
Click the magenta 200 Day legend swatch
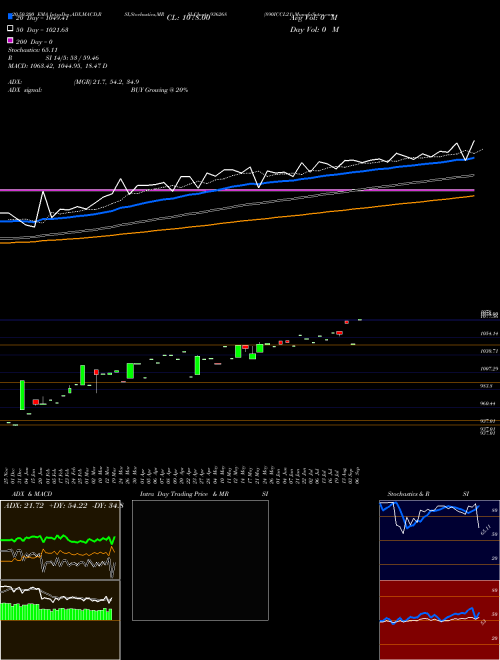pos(10,41)
